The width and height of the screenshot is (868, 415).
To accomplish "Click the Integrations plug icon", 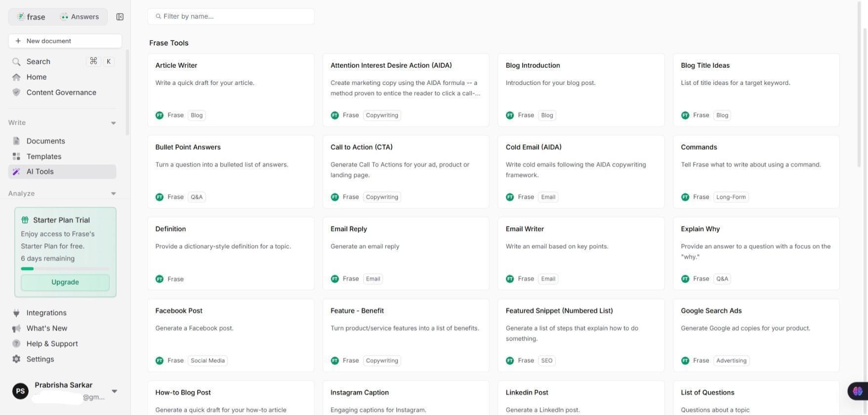I will (x=16, y=313).
